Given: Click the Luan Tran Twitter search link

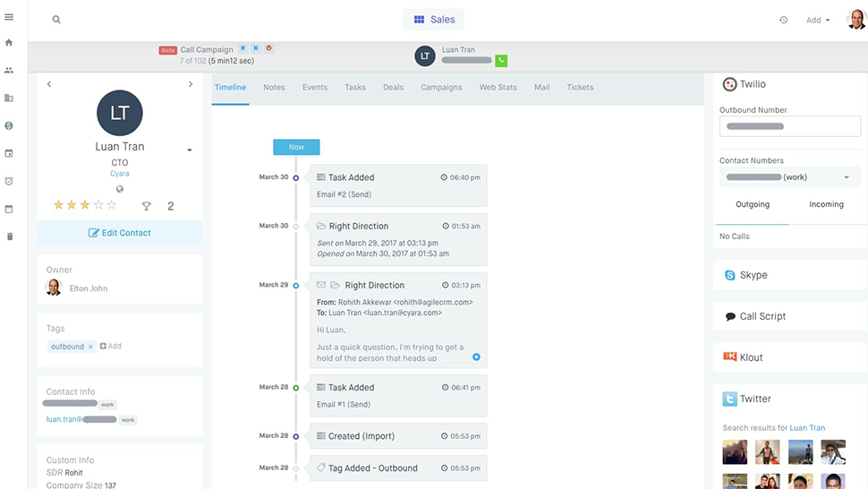Looking at the screenshot, I should tap(807, 427).
